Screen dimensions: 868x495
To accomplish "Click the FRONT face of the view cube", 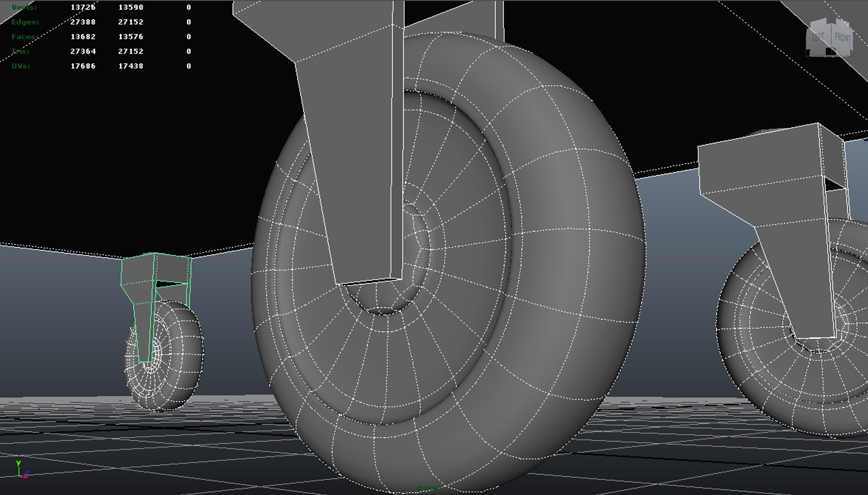I will pos(843,38).
